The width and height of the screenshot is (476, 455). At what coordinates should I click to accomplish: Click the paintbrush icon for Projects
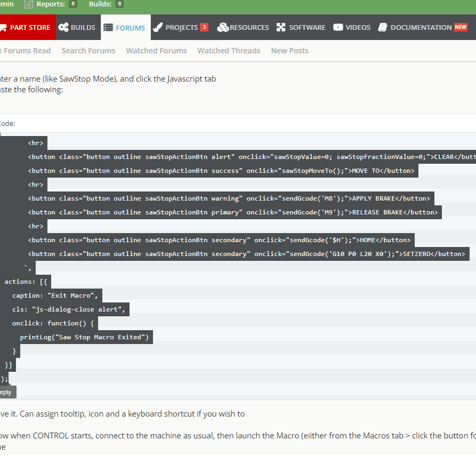click(158, 27)
